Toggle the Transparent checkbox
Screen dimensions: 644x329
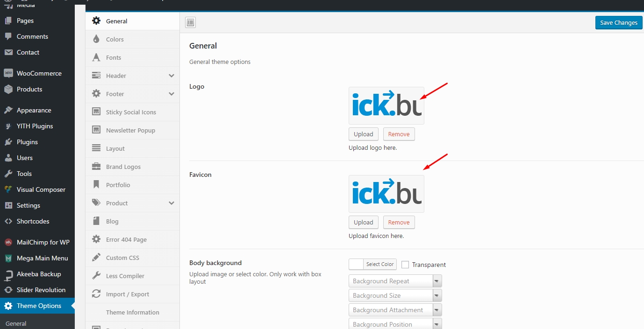(405, 265)
